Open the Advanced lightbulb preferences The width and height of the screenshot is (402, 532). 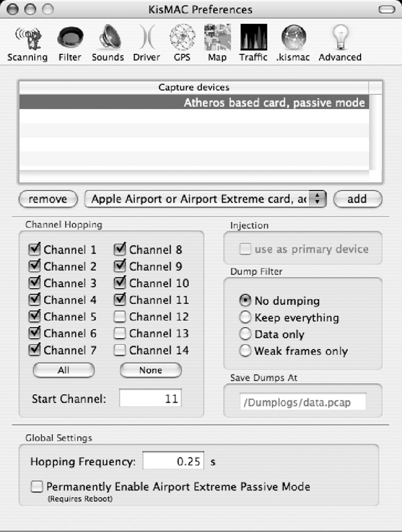click(x=340, y=44)
